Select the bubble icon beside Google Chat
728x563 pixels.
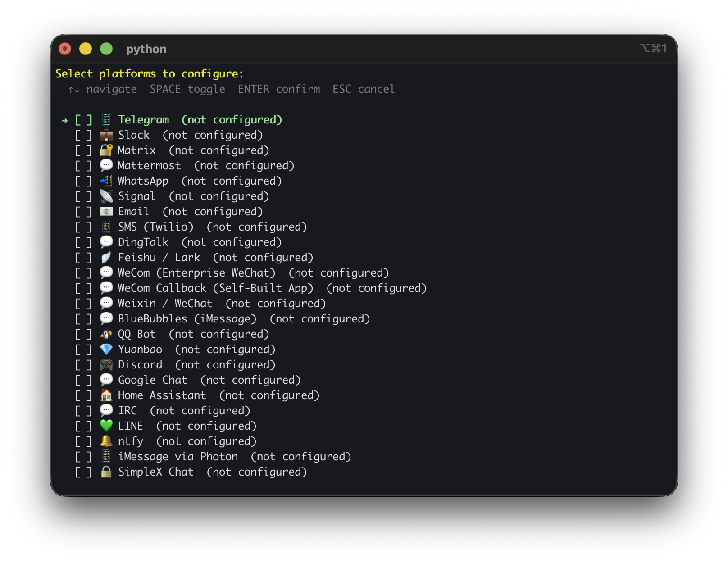click(x=106, y=380)
